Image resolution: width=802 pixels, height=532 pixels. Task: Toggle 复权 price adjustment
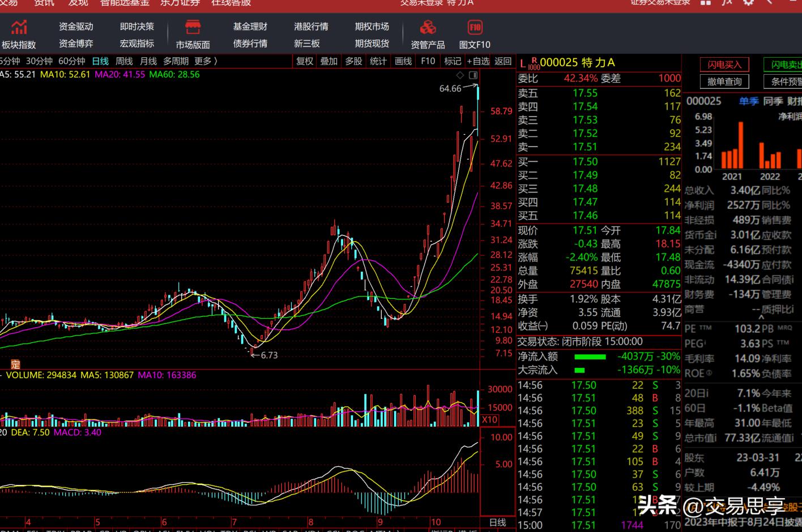point(305,61)
